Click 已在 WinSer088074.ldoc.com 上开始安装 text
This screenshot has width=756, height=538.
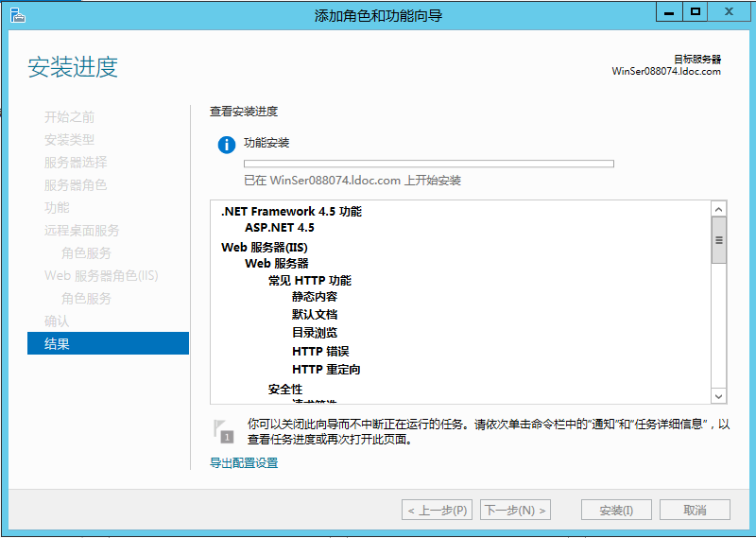(x=352, y=181)
